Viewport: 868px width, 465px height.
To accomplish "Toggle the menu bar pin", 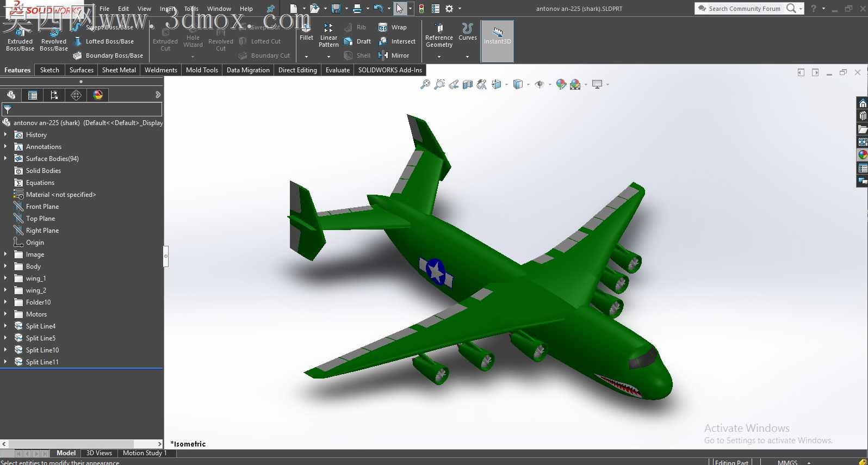I will [x=270, y=9].
